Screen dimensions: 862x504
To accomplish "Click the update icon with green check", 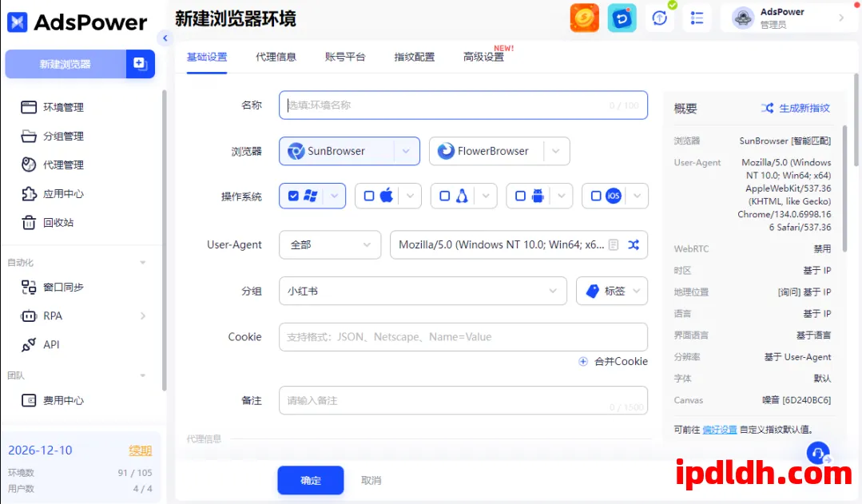I will pyautogui.click(x=660, y=18).
